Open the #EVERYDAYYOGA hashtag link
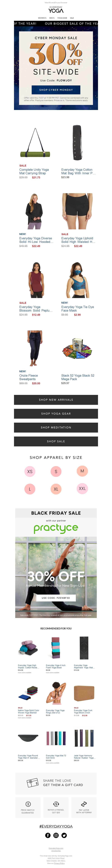The height and width of the screenshot is (868, 112). pyautogui.click(x=56, y=826)
